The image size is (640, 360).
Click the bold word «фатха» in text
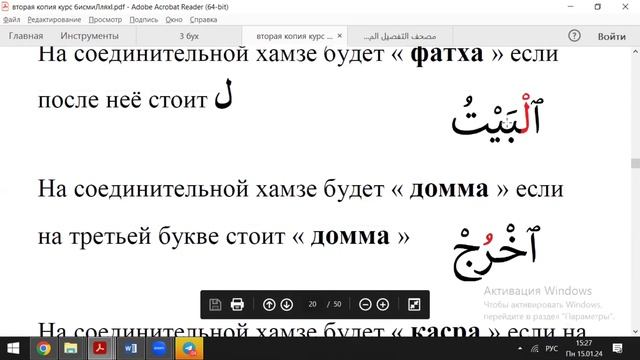click(447, 54)
